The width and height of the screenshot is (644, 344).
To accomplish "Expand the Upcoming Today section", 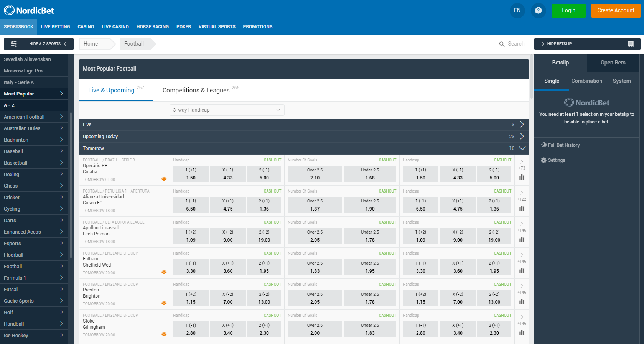I will [304, 137].
